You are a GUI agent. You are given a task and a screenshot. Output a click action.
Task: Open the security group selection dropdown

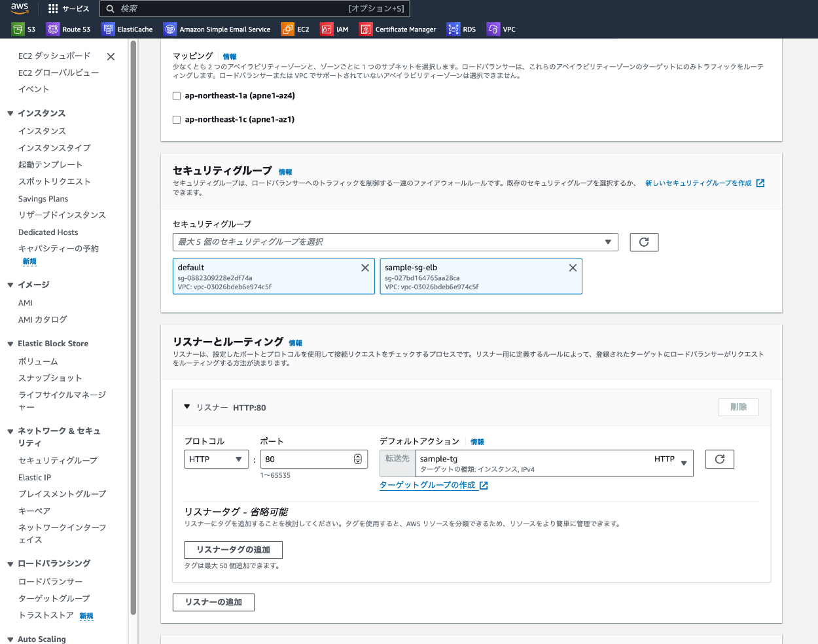tap(395, 242)
